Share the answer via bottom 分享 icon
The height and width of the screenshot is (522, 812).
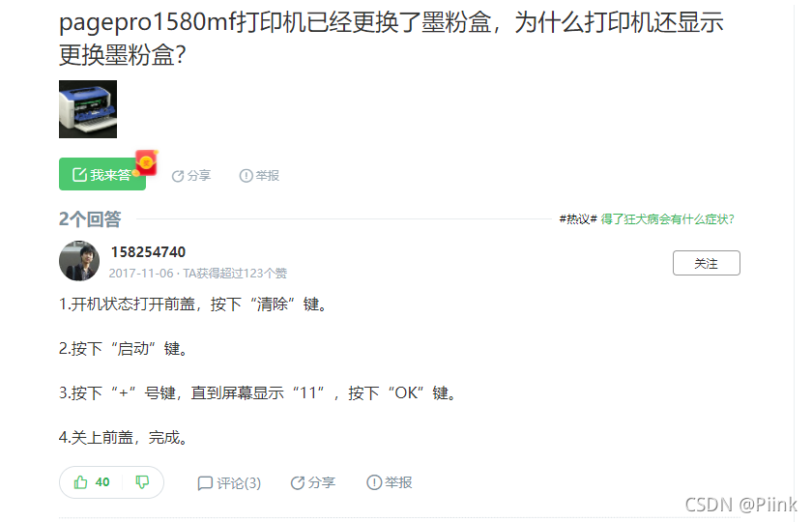(x=313, y=482)
